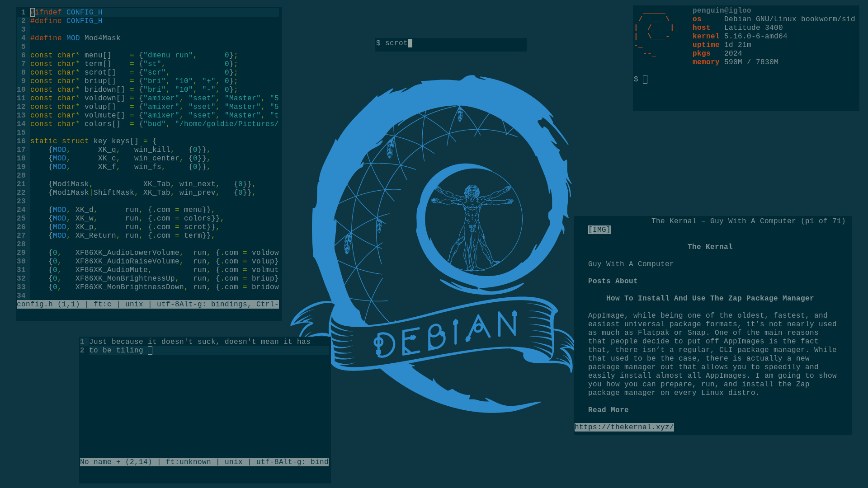Click the [IMG] placeholder in the browser window

point(599,230)
